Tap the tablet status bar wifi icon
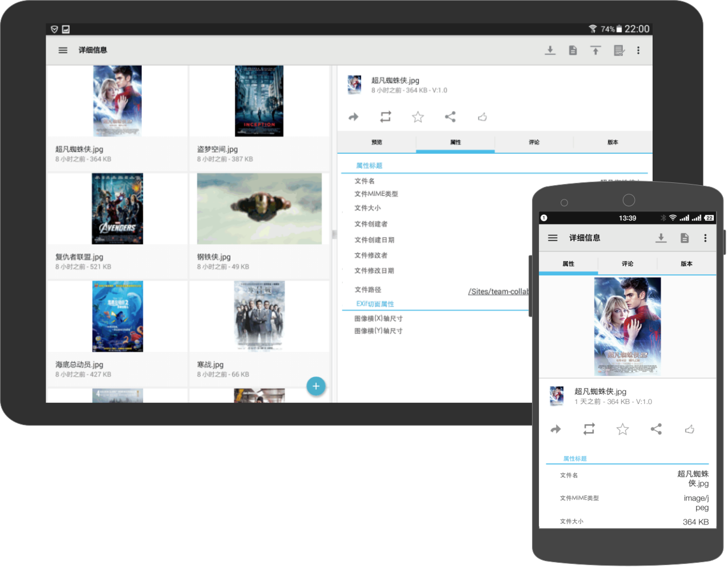 (x=593, y=29)
